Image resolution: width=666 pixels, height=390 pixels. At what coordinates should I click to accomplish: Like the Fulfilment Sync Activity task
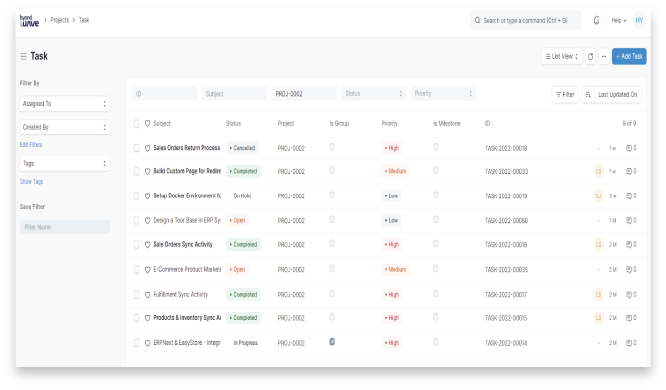tap(147, 294)
